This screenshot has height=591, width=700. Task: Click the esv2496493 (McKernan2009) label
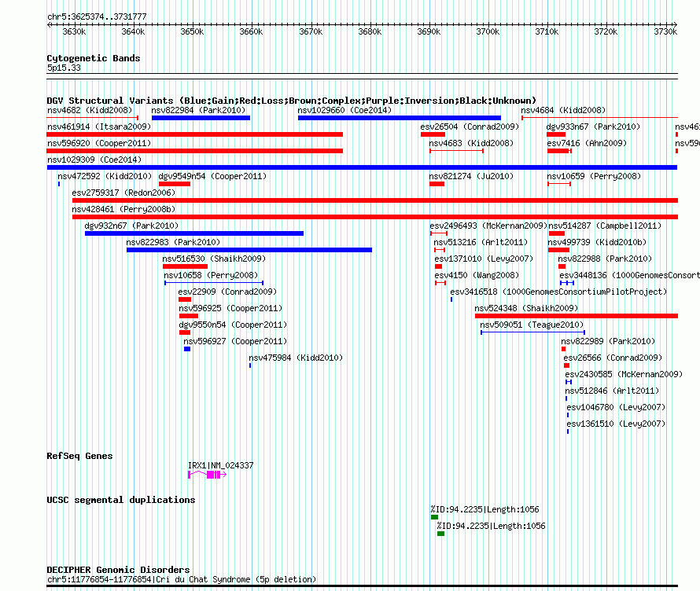[488, 226]
